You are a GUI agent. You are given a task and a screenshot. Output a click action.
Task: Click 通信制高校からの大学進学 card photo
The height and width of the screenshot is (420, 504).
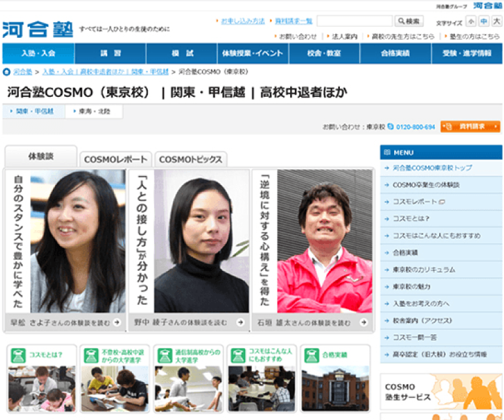188,389
